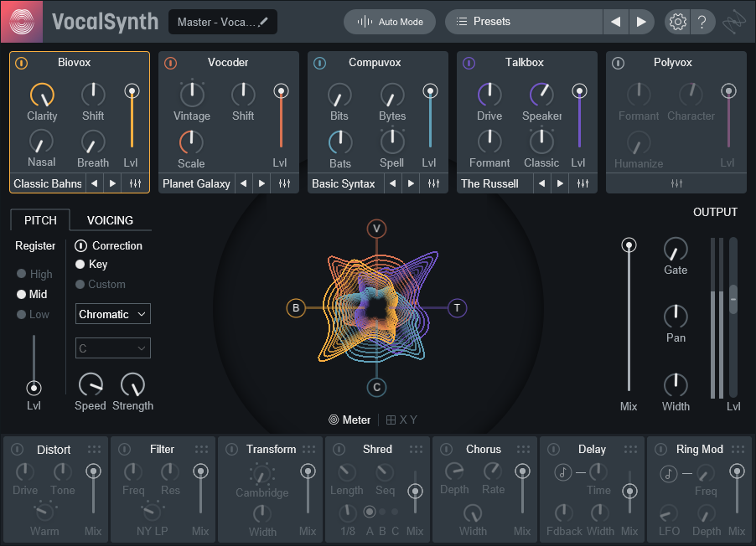Image resolution: width=756 pixels, height=546 pixels.
Task: Click the output Mix slider handle
Action: click(x=629, y=245)
